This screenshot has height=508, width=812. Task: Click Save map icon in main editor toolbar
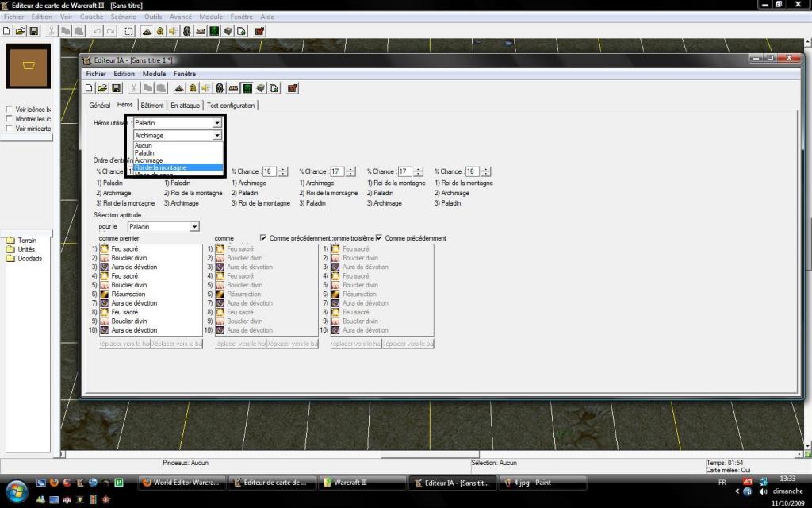click(x=33, y=31)
